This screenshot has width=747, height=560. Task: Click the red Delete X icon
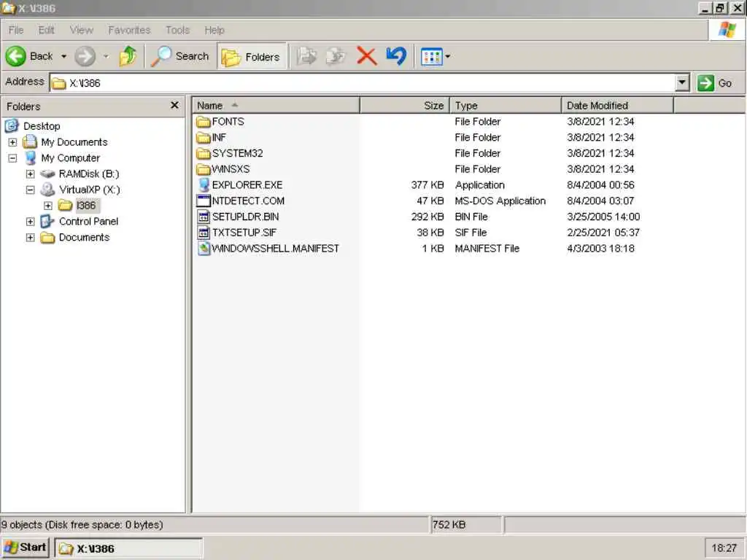click(366, 56)
